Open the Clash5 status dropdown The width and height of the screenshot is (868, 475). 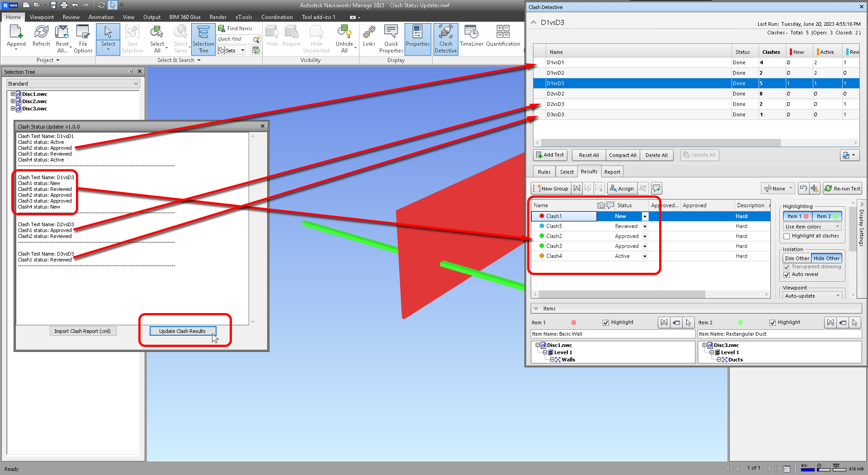[x=645, y=227]
